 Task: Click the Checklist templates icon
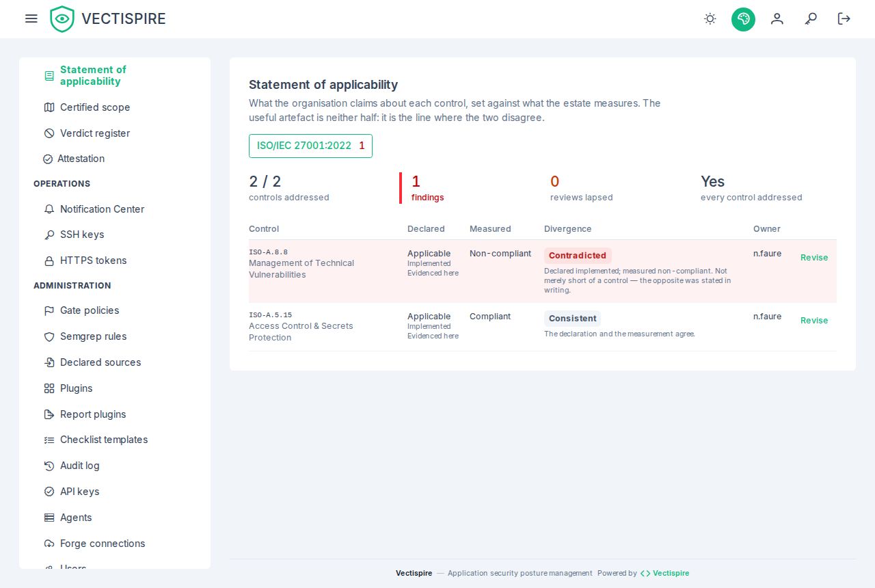(49, 440)
